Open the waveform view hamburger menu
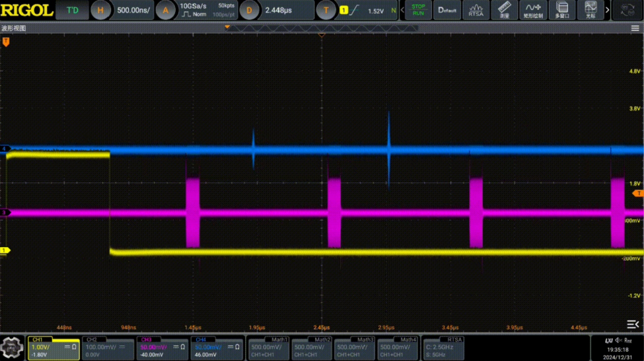 635,28
